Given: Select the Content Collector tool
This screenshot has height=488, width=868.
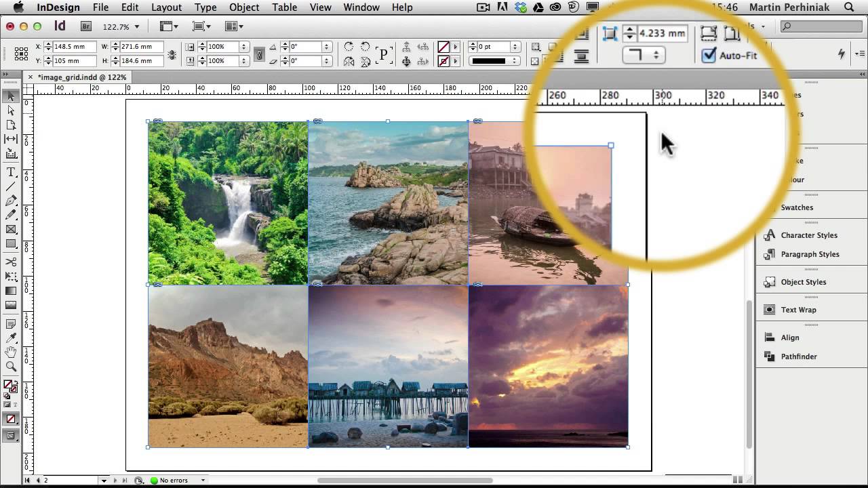Looking at the screenshot, I should click(x=11, y=154).
